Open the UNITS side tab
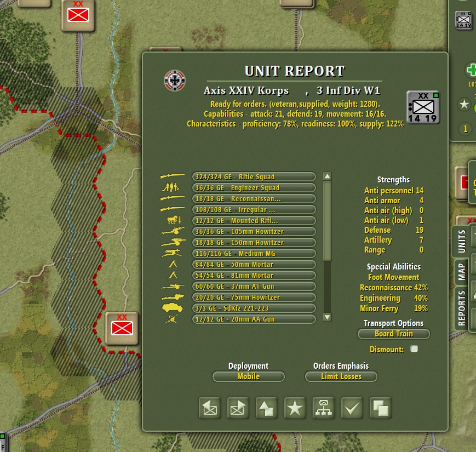Image resolution: width=476 pixels, height=452 pixels. click(461, 241)
